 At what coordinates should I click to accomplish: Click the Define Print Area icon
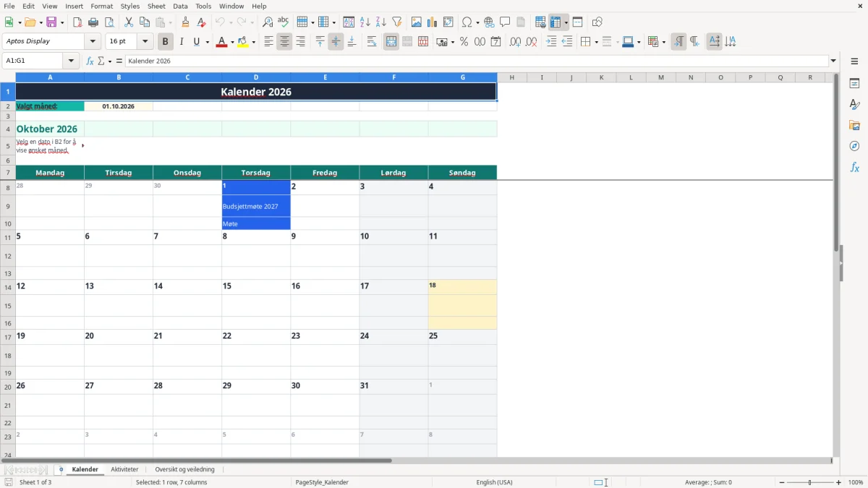[540, 22]
